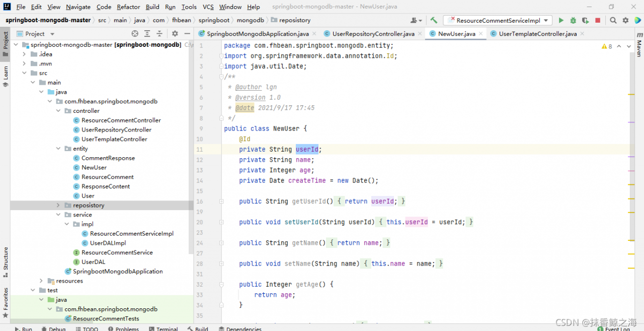Click the red Stop button
The width and height of the screenshot is (644, 331).
pyautogui.click(x=598, y=21)
